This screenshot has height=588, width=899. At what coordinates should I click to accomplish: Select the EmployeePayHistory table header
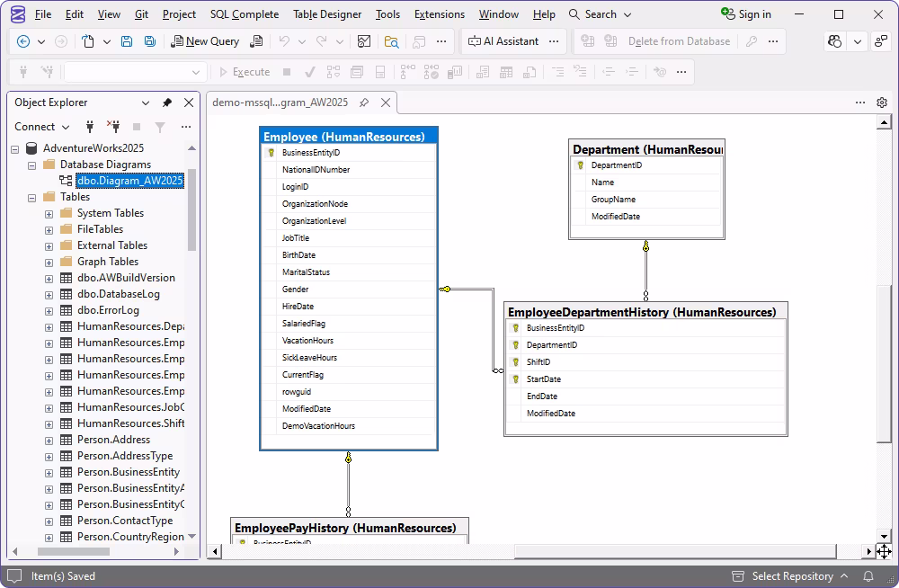350,528
